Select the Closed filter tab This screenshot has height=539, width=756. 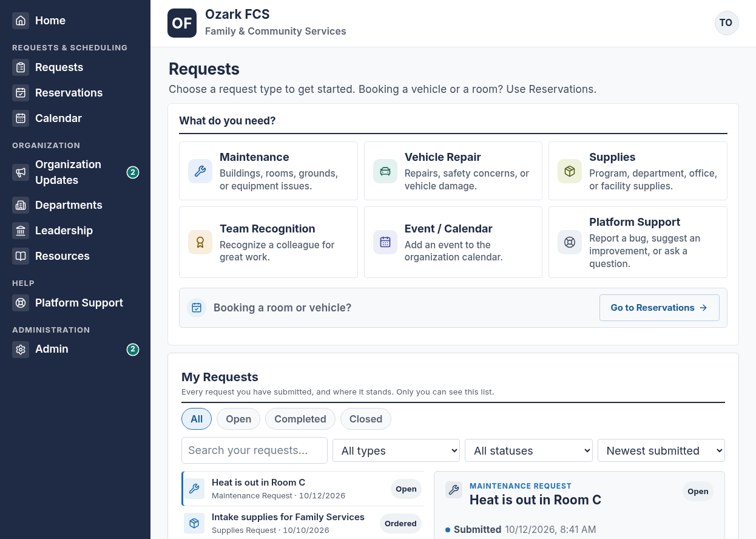(x=366, y=419)
